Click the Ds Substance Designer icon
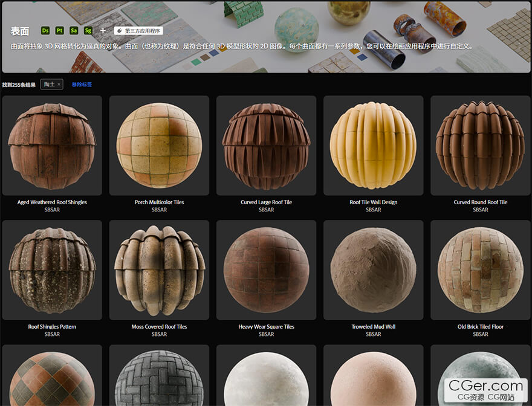Screen dimensions: 532x406 tap(45, 31)
